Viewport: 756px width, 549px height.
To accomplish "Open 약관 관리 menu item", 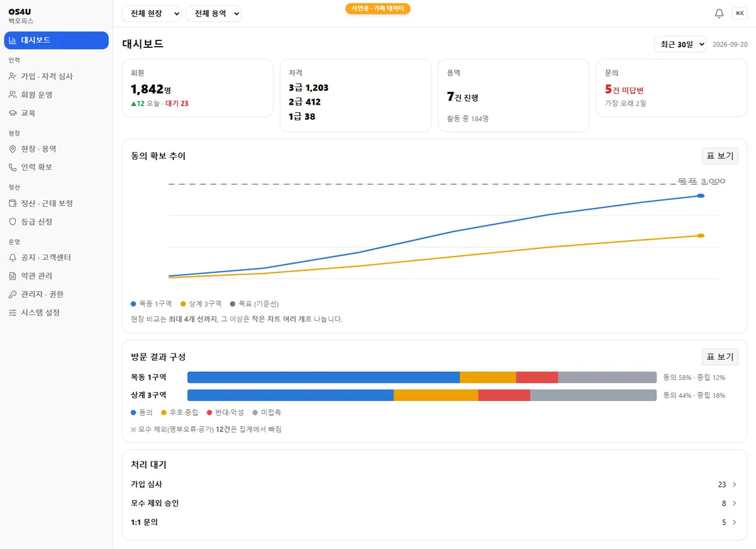I will (x=57, y=276).
